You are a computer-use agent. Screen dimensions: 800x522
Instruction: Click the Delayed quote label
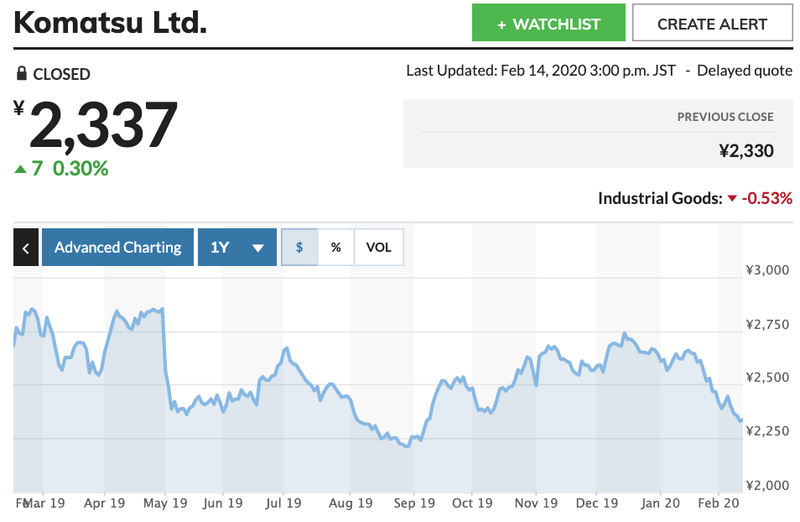click(745, 70)
